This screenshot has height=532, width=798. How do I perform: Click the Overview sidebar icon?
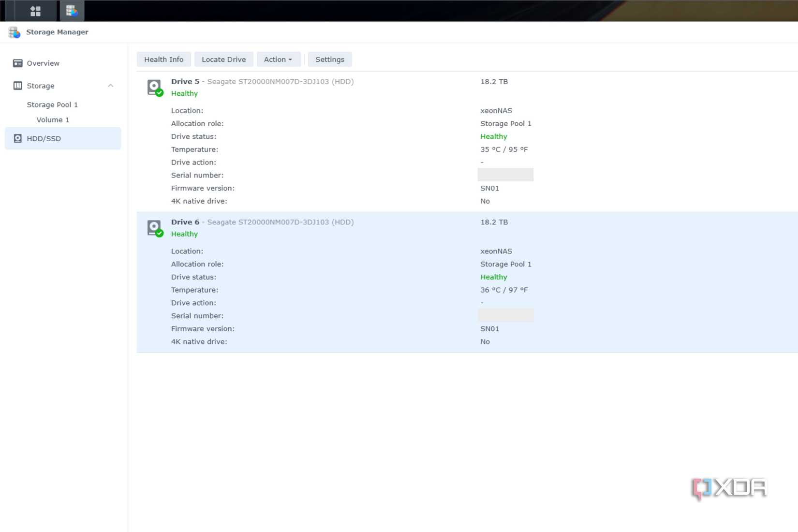pos(17,63)
